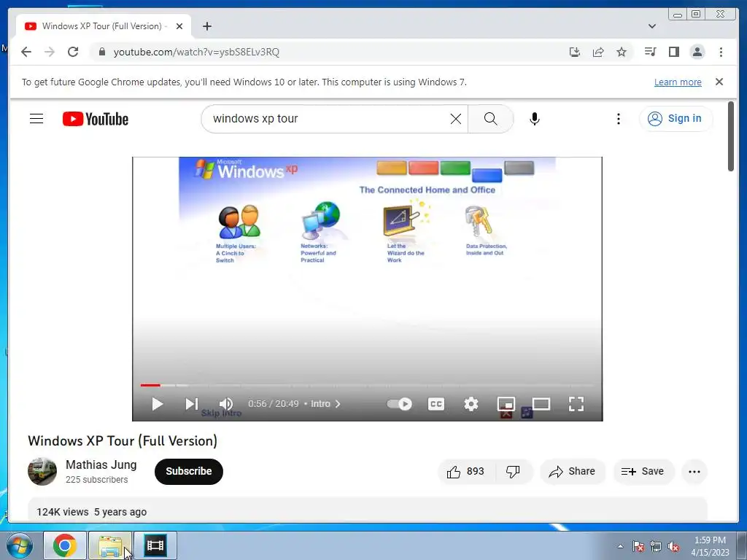
Task: Click the network tray icon
Action: [x=656, y=546]
